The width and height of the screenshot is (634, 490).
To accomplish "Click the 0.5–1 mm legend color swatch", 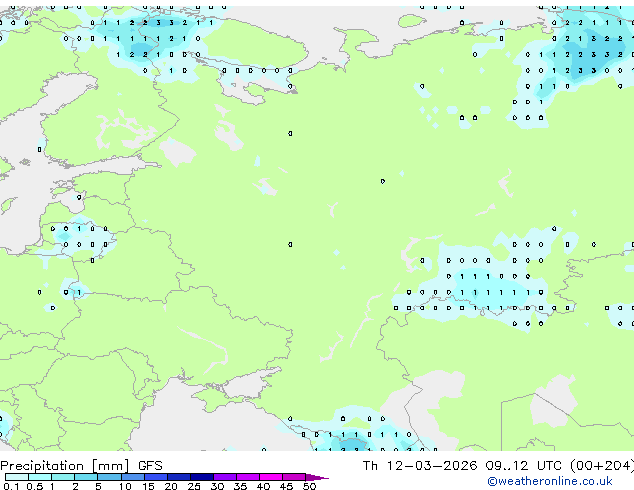I will 40,477.
